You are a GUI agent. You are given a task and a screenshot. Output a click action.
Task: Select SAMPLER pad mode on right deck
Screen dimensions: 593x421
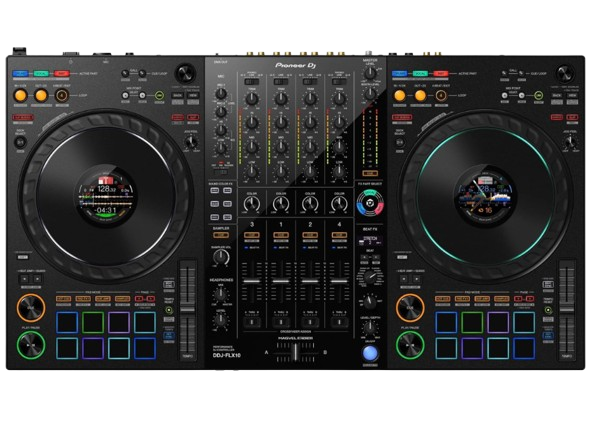[501, 299]
